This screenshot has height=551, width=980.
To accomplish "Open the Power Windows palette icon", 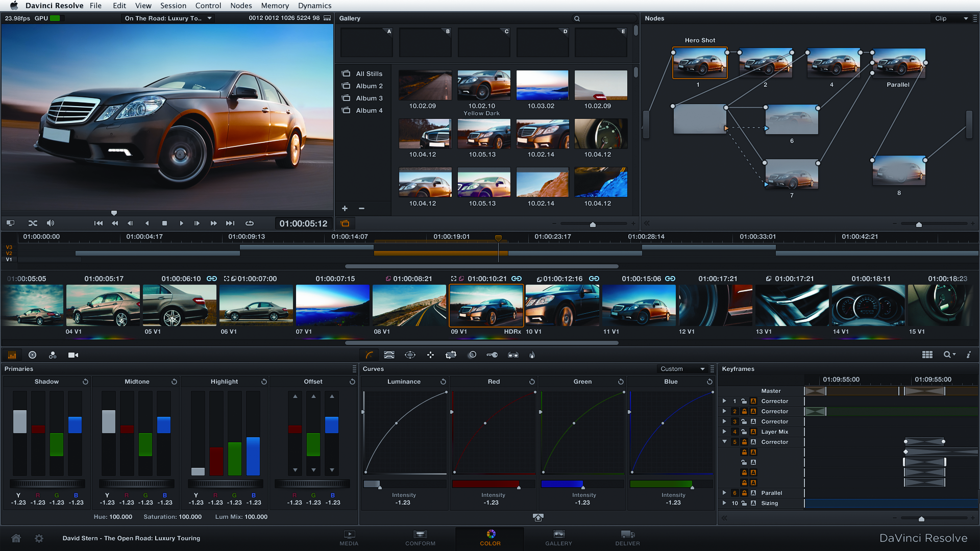I will point(410,355).
